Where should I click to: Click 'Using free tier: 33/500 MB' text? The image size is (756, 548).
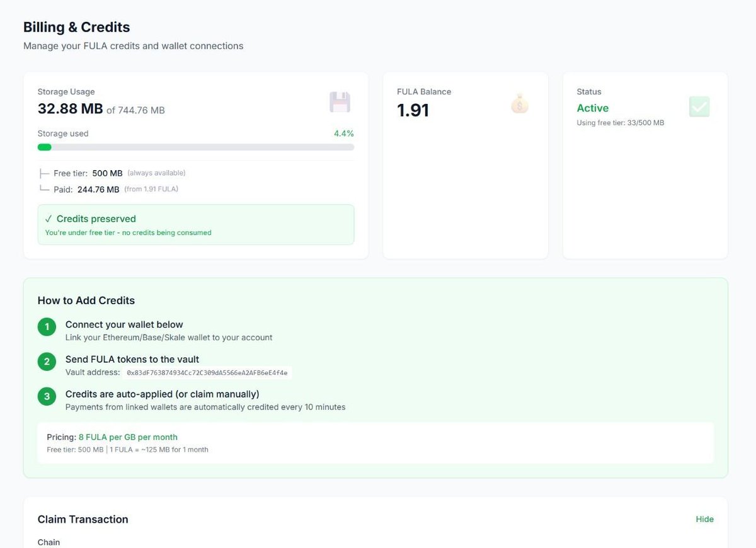point(621,123)
